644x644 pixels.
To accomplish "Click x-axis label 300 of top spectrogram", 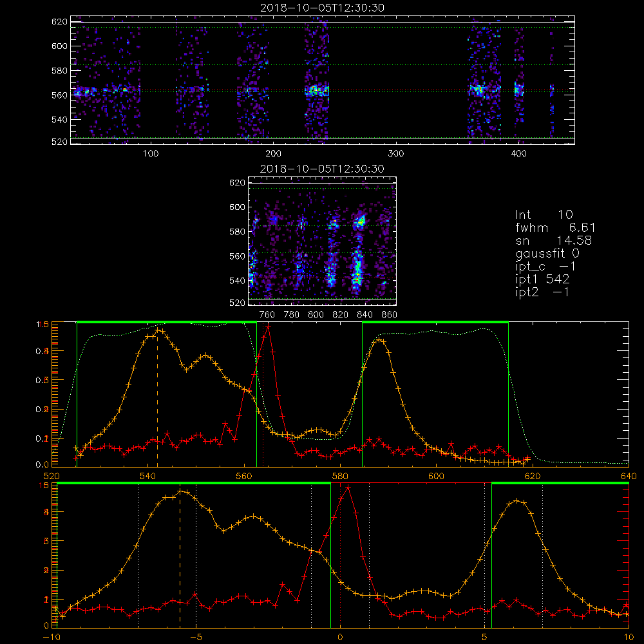I will click(x=396, y=154).
